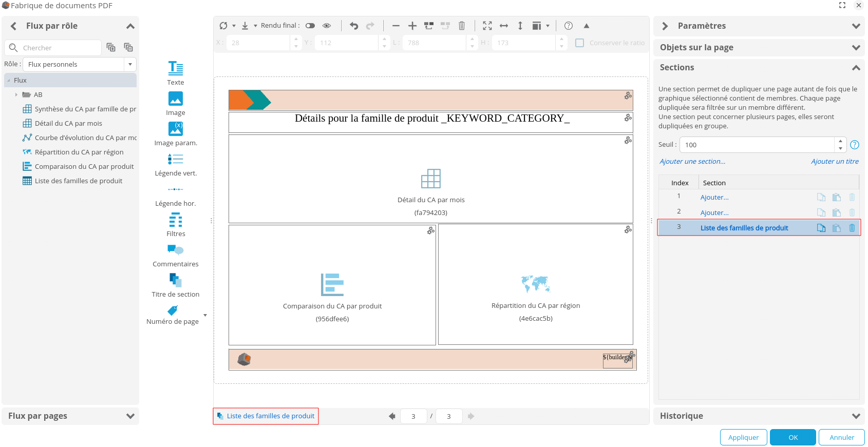Select the Commentaires tool
The height and width of the screenshot is (447, 868).
(x=176, y=255)
